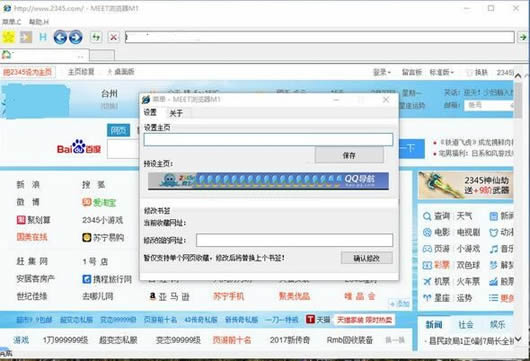Click the green go arrow beside address bar
Screen dimensions: 530x361
tap(523, 37)
